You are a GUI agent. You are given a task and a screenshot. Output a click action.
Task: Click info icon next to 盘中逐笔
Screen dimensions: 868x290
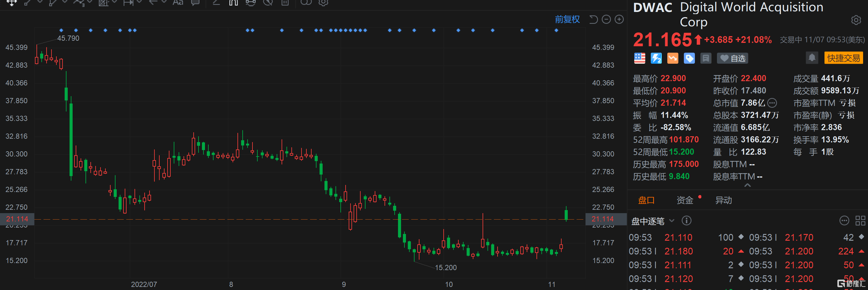686,220
